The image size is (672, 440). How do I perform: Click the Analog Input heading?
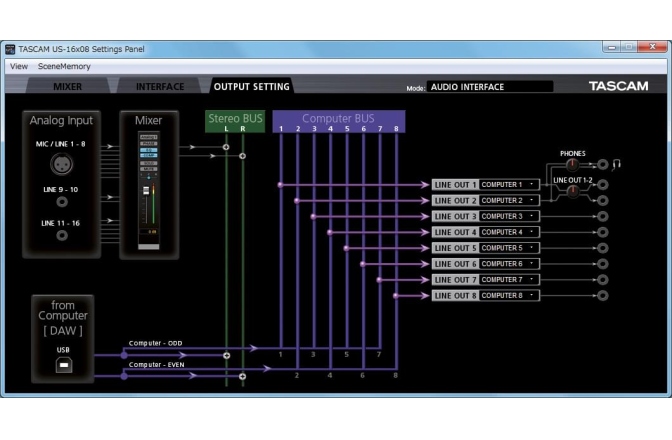[61, 121]
